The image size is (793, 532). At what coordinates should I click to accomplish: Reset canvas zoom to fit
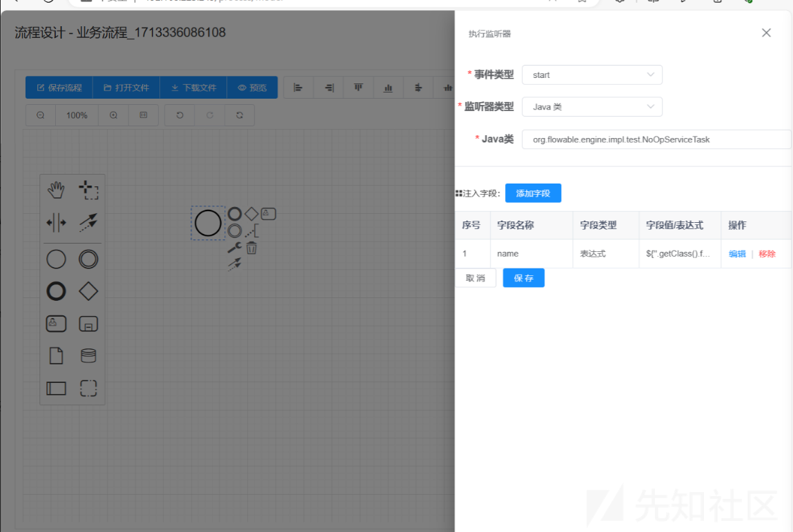(144, 115)
